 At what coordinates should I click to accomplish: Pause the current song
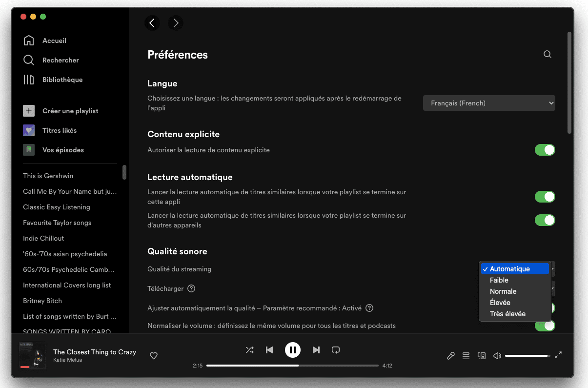[292, 350]
